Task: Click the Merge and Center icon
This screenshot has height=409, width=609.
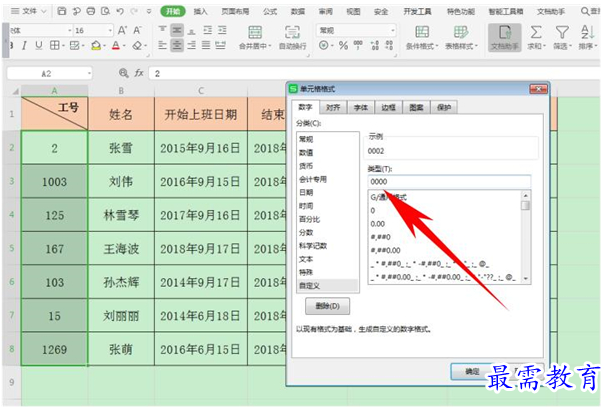Action: click(x=255, y=32)
